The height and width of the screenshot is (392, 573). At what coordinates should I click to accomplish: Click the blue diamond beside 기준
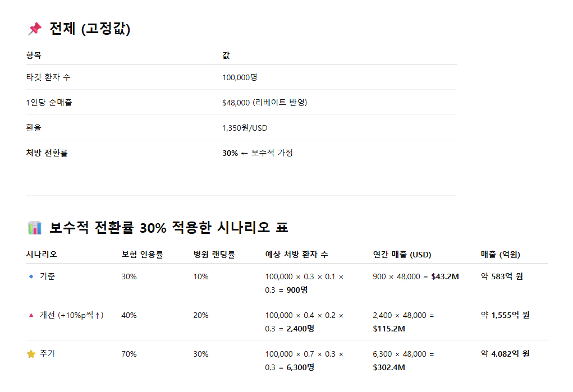coord(31,276)
